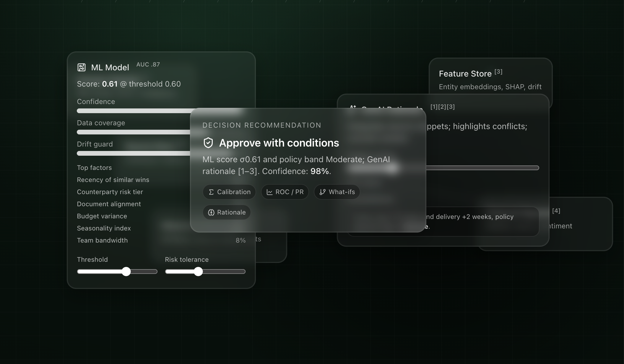The image size is (624, 364).
Task: Click the brain icon on Rationale
Action: [x=211, y=212]
